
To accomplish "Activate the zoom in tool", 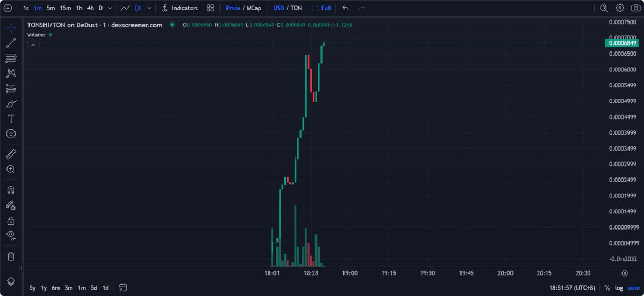I will tap(11, 169).
